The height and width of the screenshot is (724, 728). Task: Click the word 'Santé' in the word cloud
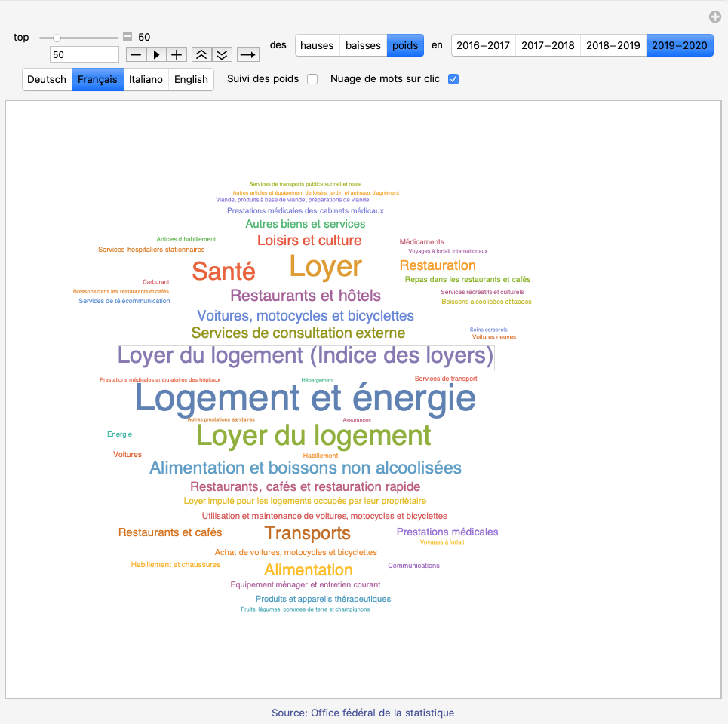tap(223, 271)
